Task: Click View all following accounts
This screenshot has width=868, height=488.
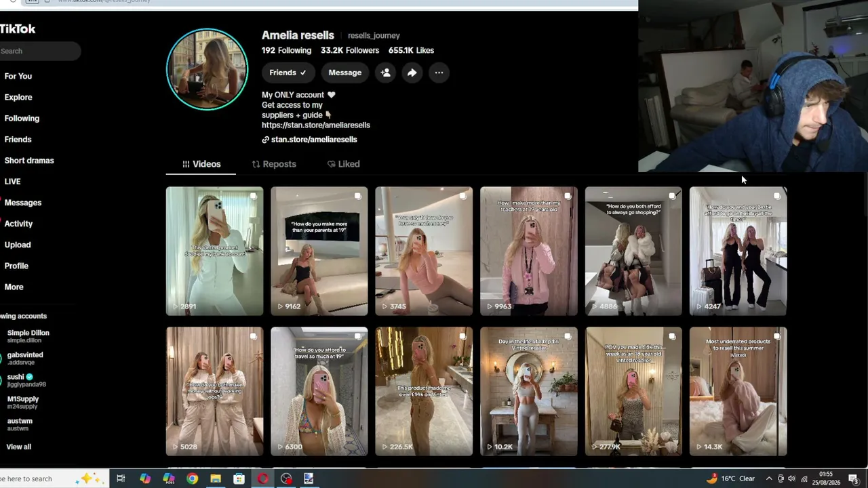Action: pyautogui.click(x=19, y=447)
